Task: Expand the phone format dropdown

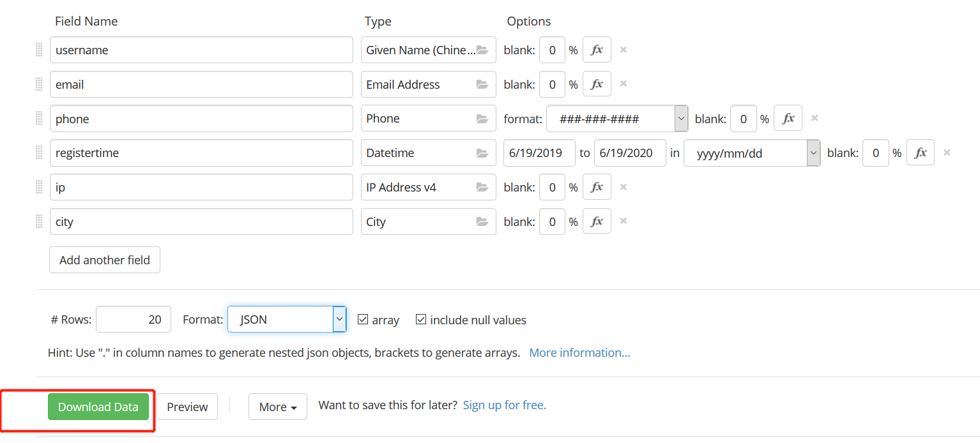Action: point(681,119)
